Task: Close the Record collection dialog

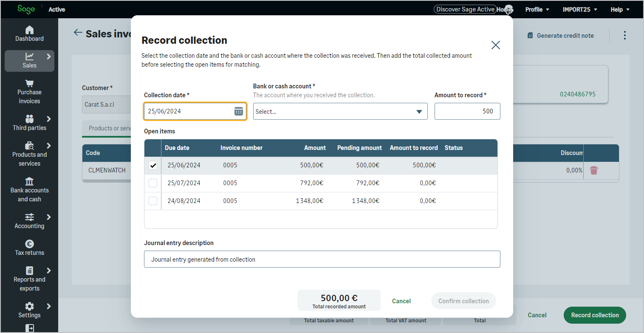Action: [495, 45]
